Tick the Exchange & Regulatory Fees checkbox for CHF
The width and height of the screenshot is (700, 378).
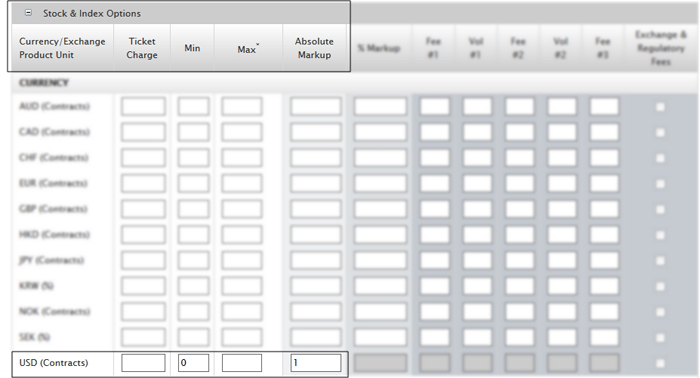click(x=660, y=158)
